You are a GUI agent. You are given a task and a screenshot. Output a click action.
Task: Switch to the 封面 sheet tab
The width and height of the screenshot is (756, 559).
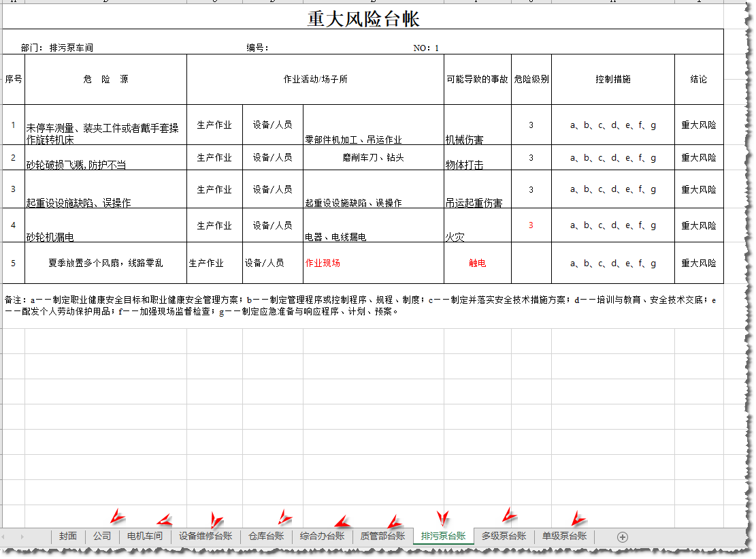click(68, 536)
